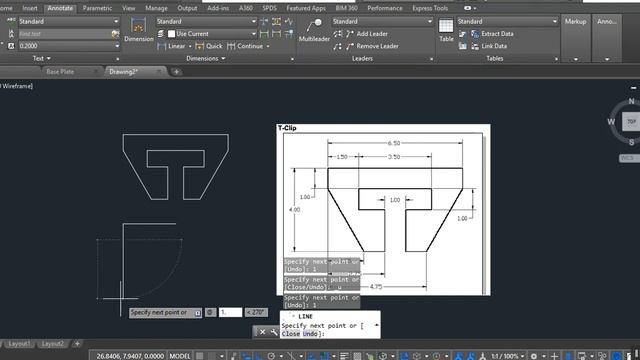The image size is (640, 360).
Task: Click the Adjust Space dimension icon
Action: [276, 21]
